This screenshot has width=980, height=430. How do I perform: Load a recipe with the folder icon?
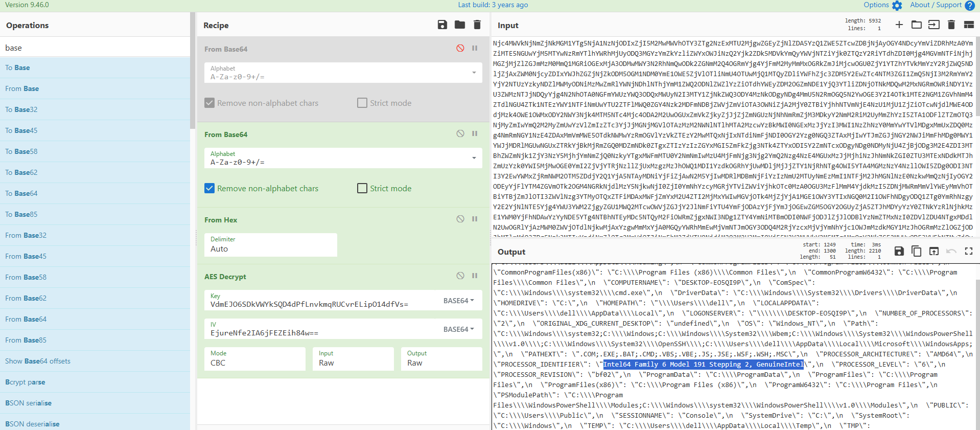pyautogui.click(x=460, y=25)
